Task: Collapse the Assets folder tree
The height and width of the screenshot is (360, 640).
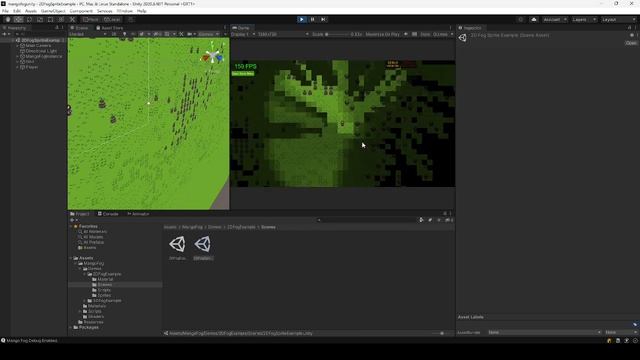Action: (x=71, y=258)
